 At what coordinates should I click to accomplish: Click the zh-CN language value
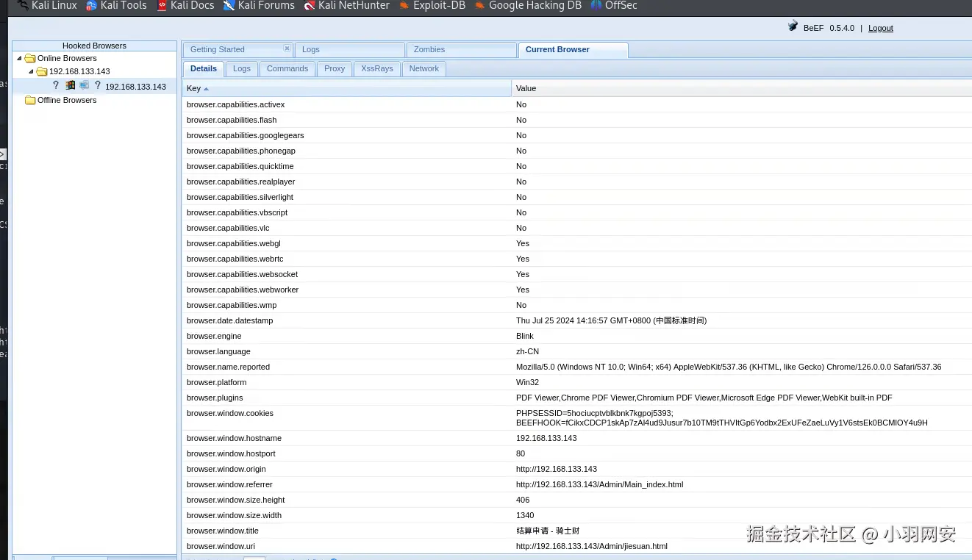coord(527,351)
